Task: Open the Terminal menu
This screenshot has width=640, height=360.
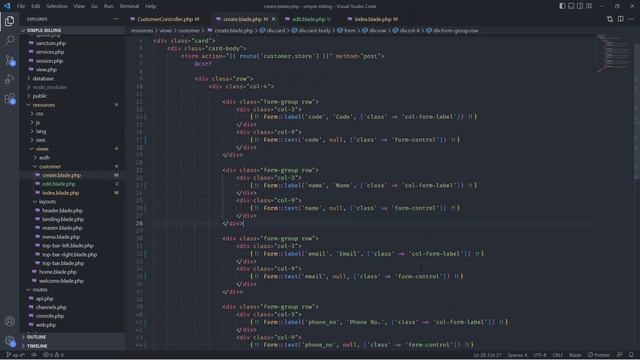Action: point(129,6)
